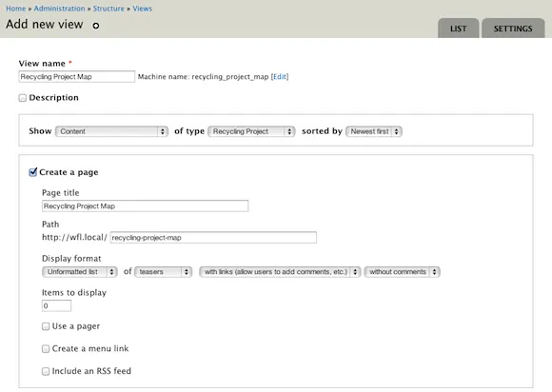Open the teasers dropdown
This screenshot has height=392, width=552.
click(163, 272)
